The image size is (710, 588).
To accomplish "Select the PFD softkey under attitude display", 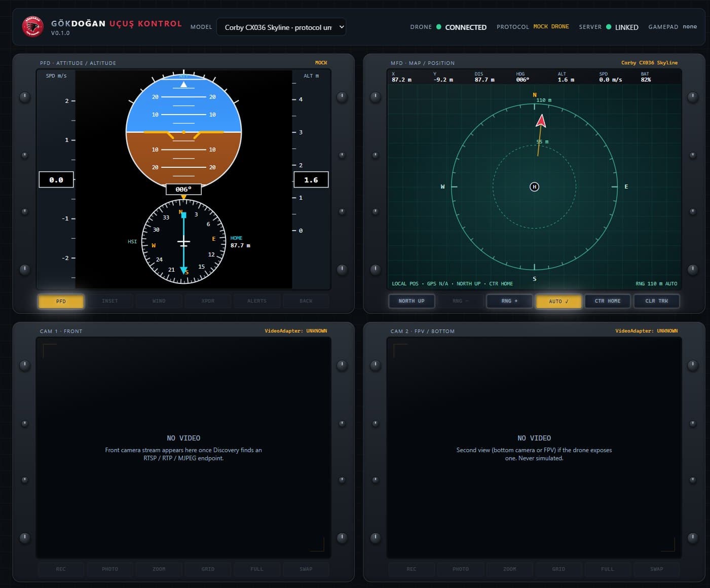I will coord(61,301).
